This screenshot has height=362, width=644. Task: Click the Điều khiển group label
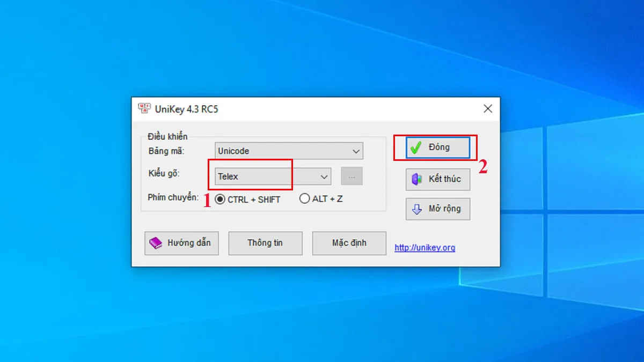click(x=167, y=137)
